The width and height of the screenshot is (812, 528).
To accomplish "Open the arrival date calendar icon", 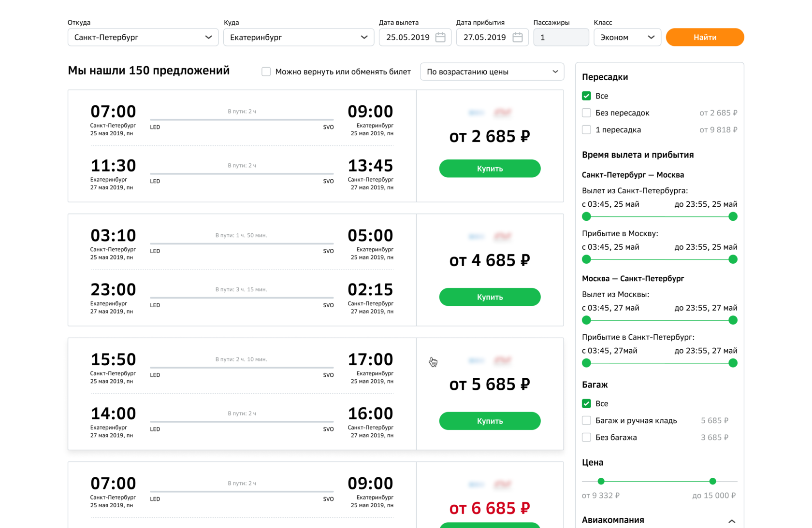I will (x=517, y=37).
